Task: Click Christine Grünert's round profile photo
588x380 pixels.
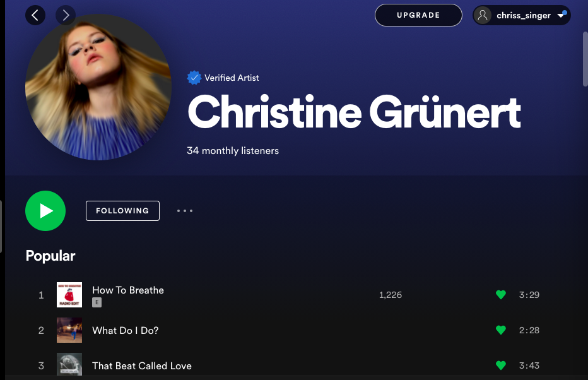Action: (x=98, y=87)
